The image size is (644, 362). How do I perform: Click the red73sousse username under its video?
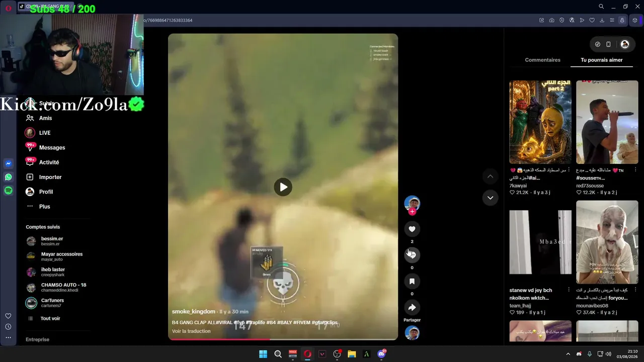click(x=591, y=186)
